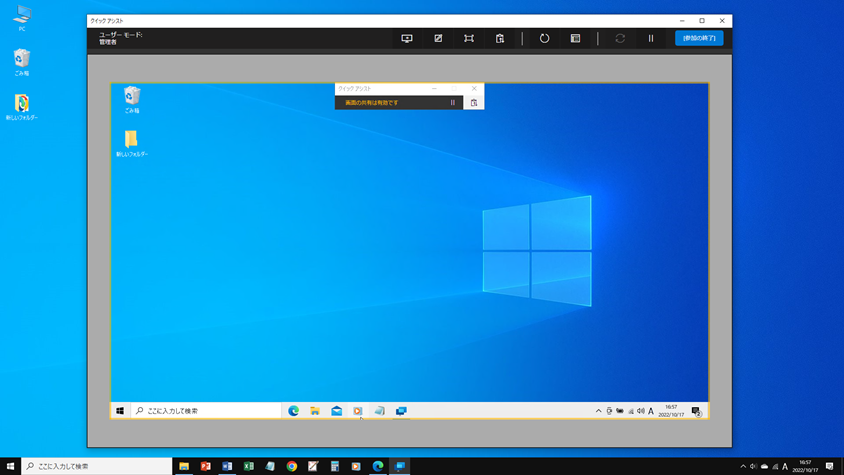Expand hidden icons in local system tray
The height and width of the screenshot is (475, 844).
pyautogui.click(x=743, y=466)
